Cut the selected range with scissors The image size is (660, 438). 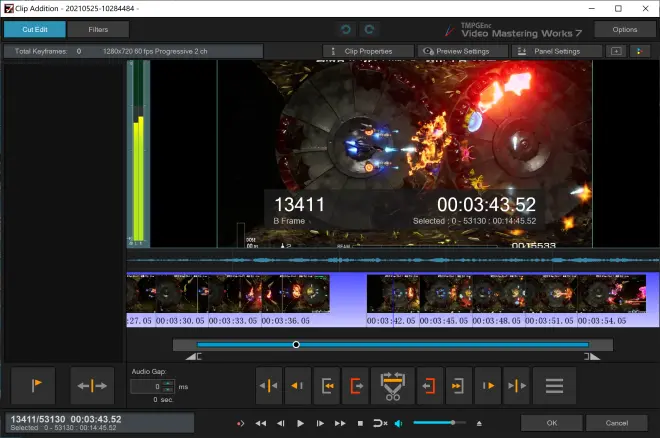tap(392, 385)
